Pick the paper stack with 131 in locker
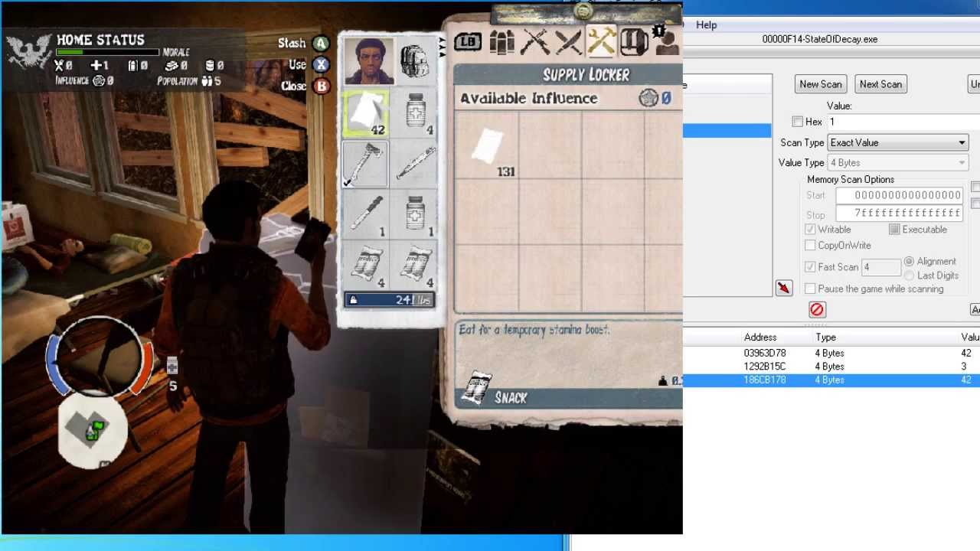980x551 pixels. (x=488, y=146)
